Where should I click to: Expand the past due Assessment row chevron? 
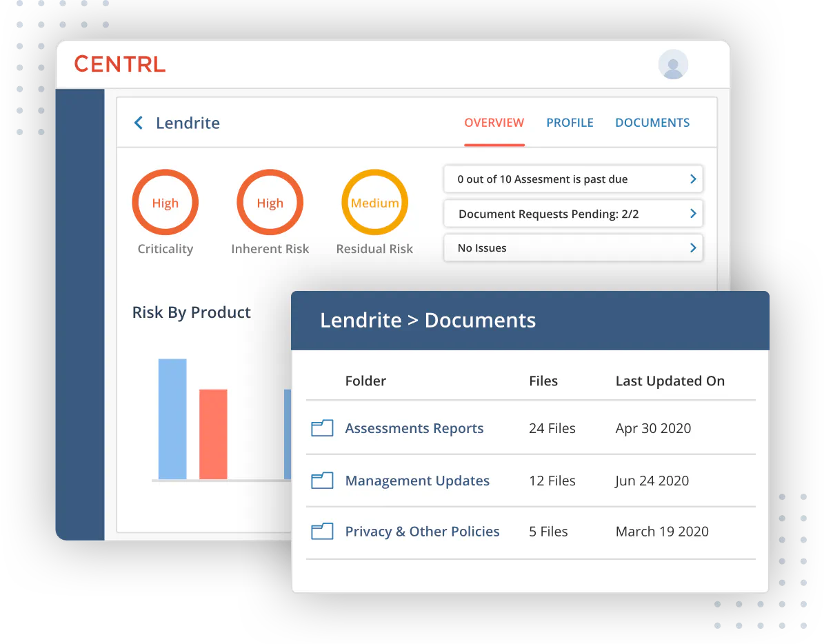693,179
